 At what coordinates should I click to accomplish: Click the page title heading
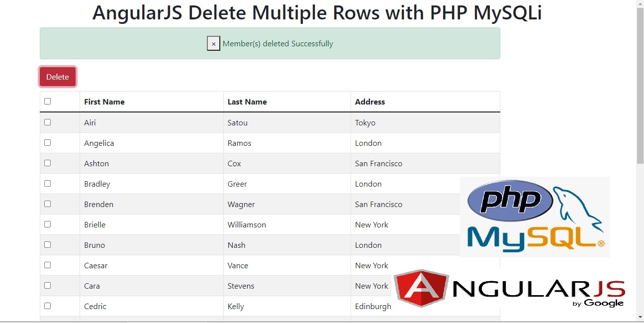(x=317, y=12)
